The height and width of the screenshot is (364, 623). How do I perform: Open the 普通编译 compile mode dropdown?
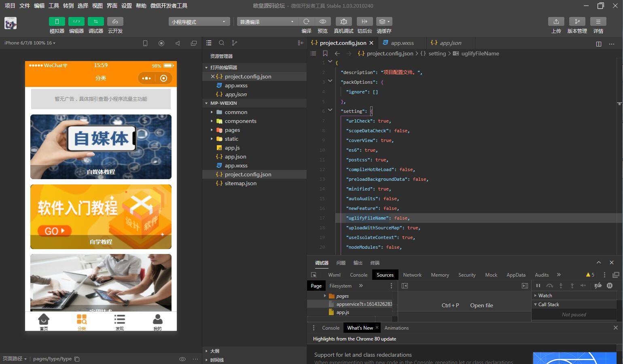267,22
